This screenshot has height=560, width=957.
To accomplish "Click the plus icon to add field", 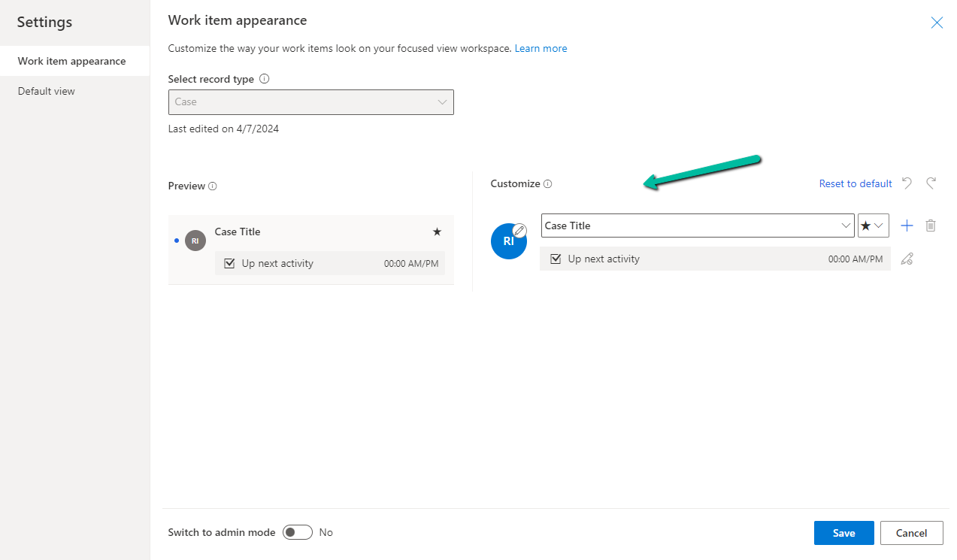I will coord(907,226).
